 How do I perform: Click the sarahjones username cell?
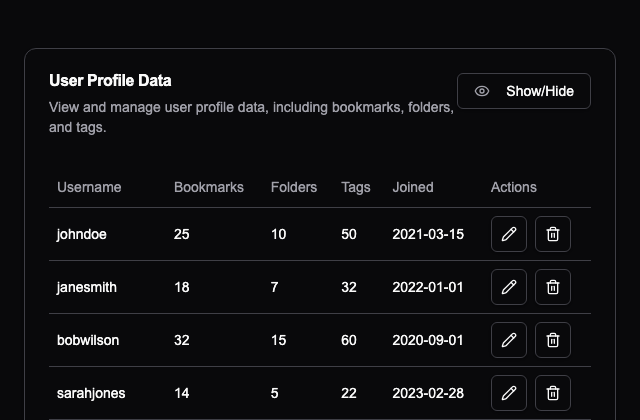[91, 393]
